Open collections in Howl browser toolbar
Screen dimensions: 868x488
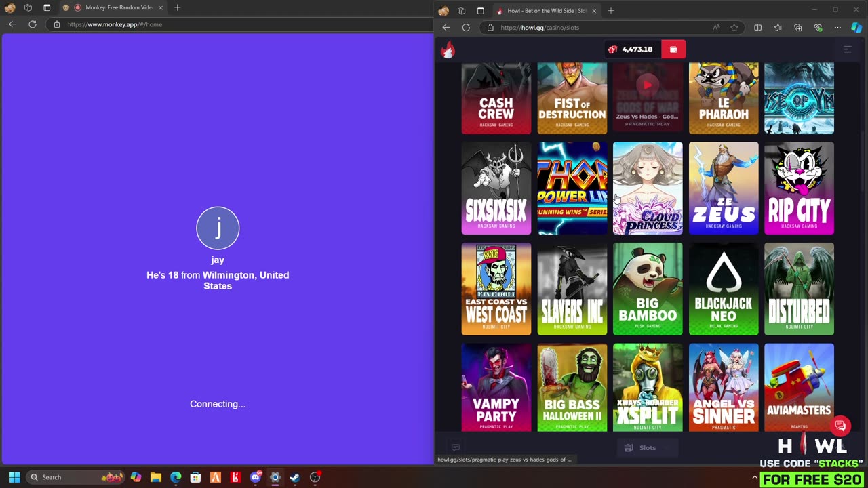click(x=797, y=28)
